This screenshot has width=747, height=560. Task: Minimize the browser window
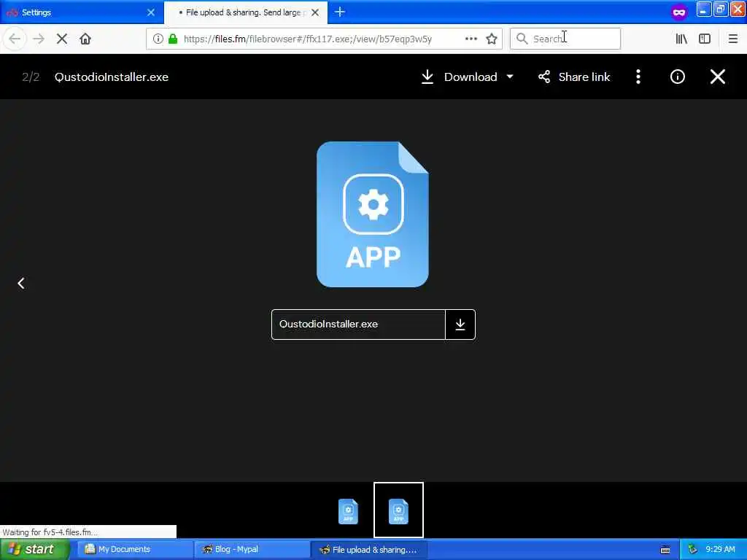click(x=704, y=9)
